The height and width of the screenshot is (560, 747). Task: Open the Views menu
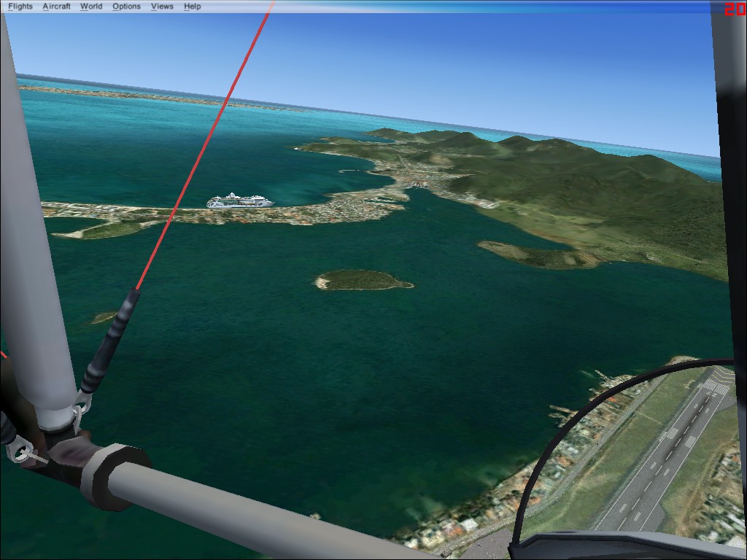[162, 7]
